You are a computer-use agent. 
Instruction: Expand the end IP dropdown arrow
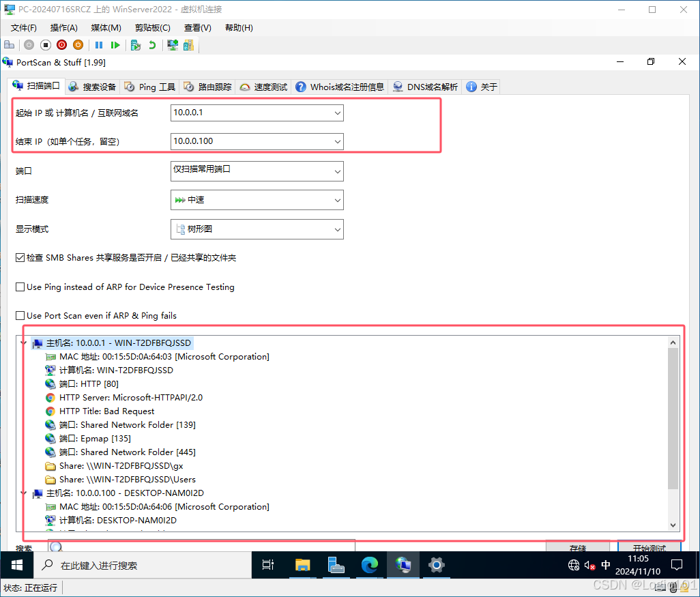338,141
